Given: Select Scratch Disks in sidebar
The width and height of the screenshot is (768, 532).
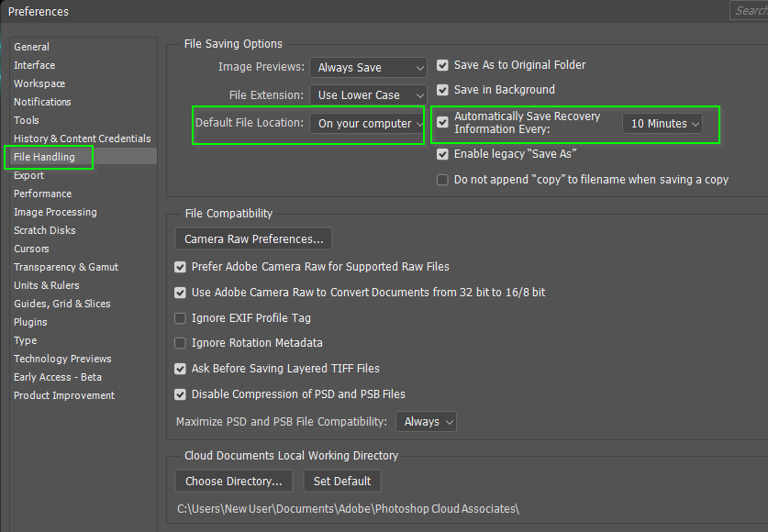Looking at the screenshot, I should click(44, 230).
